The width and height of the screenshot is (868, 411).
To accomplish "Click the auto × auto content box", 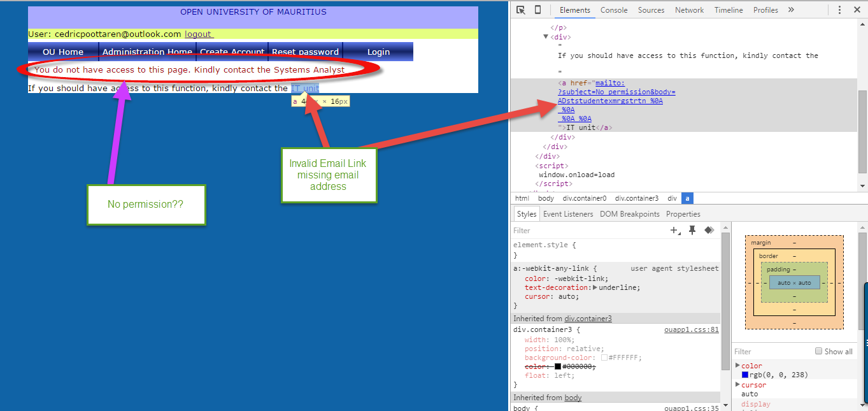I will (x=794, y=282).
